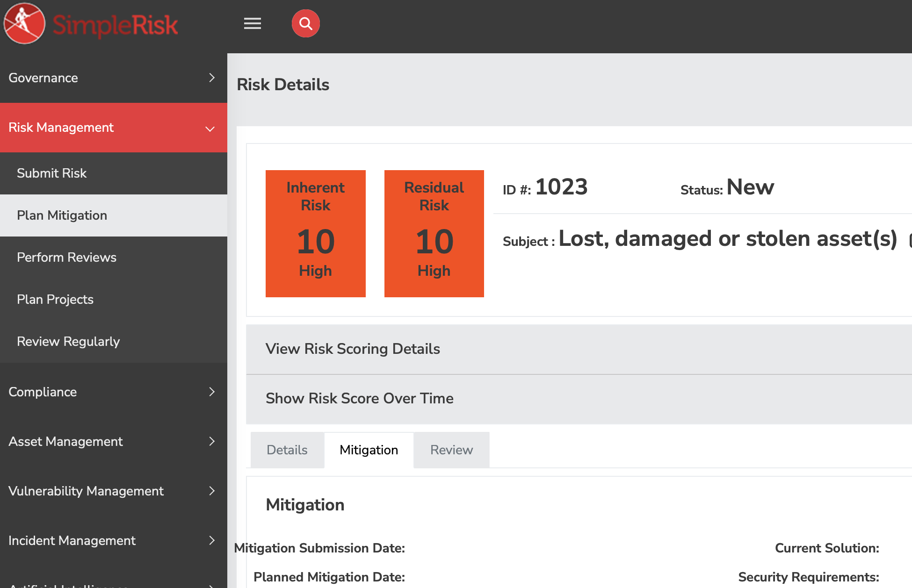Image resolution: width=912 pixels, height=588 pixels.
Task: Expand Asset Management chevron
Action: 212,441
